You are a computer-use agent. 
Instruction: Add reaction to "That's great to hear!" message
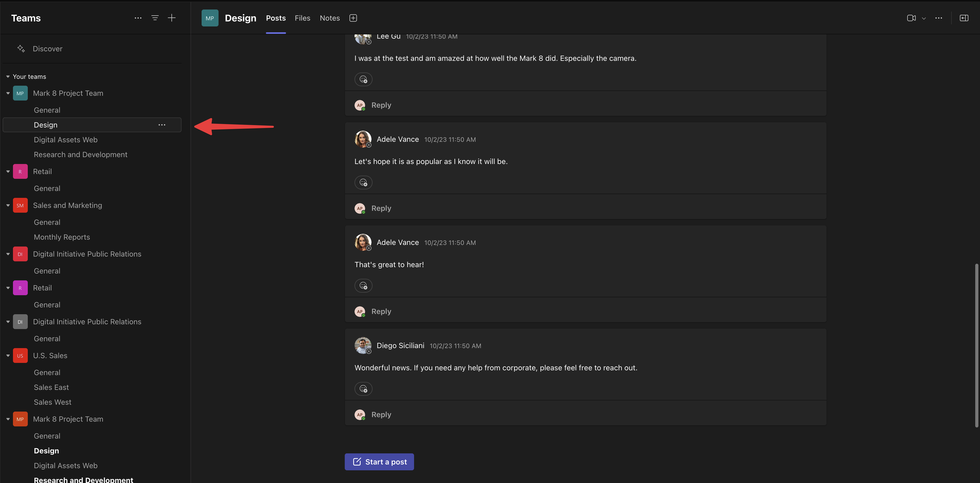363,285
